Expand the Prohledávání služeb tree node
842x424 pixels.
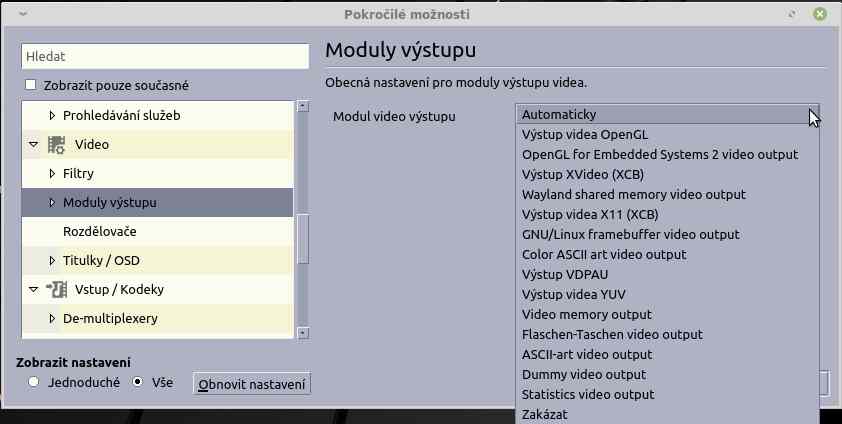53,116
